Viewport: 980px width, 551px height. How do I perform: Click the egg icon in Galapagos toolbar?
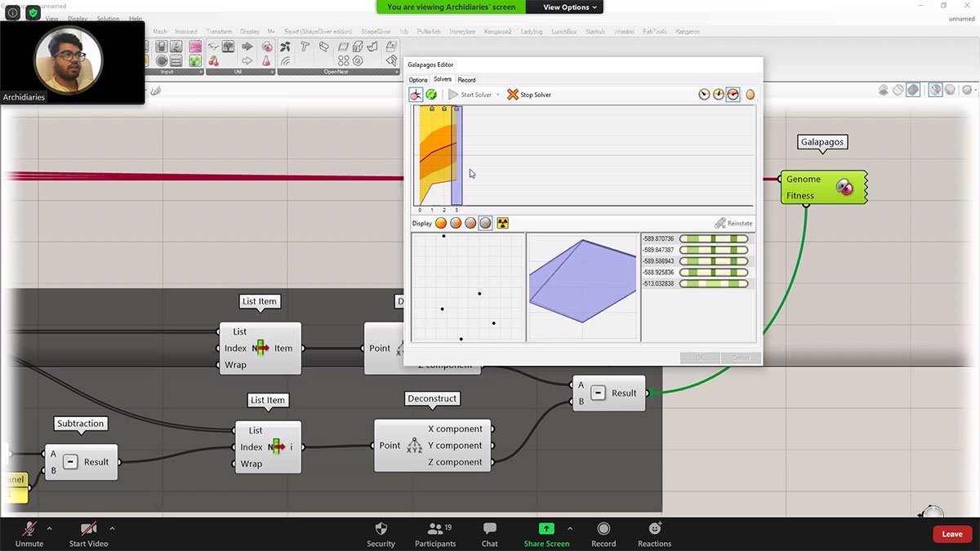(x=750, y=95)
